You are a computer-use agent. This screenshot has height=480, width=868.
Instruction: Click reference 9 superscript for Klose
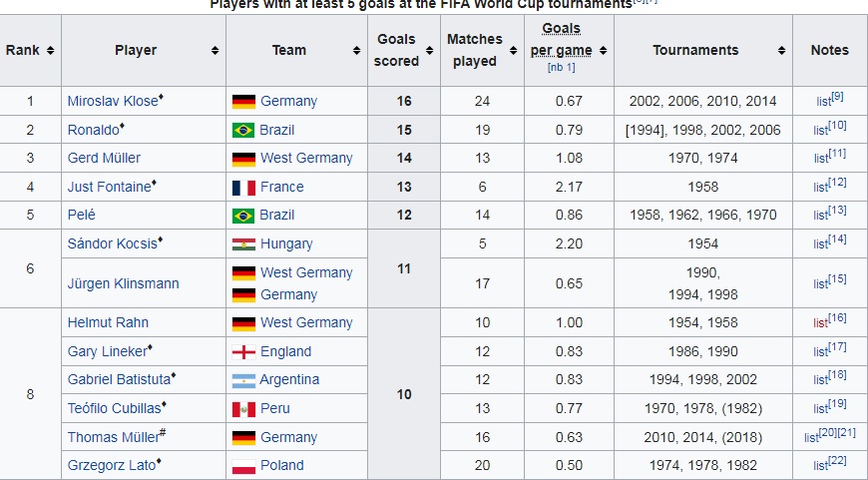(x=837, y=97)
